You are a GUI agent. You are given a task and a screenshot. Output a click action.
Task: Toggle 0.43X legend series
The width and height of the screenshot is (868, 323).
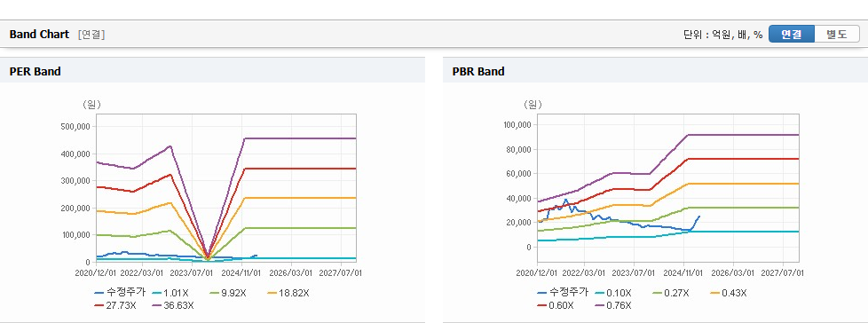(x=728, y=293)
